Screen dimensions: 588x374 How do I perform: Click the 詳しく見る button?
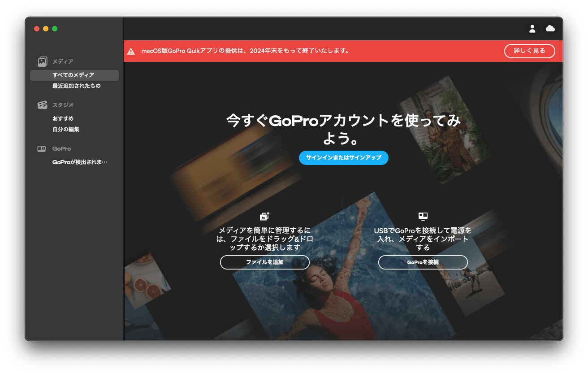pyautogui.click(x=530, y=51)
